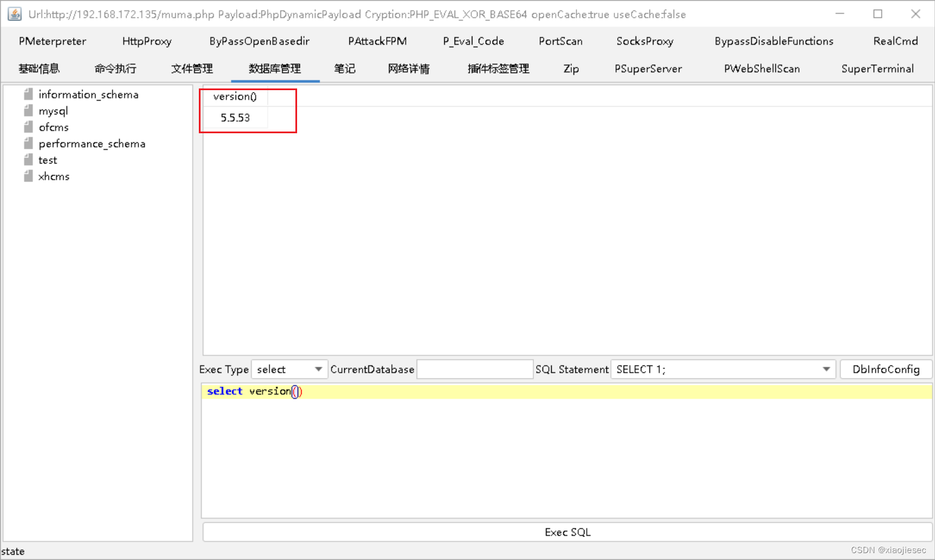Viewport: 935px width, 560px height.
Task: Select the 数据库管理 tab
Action: pyautogui.click(x=275, y=68)
